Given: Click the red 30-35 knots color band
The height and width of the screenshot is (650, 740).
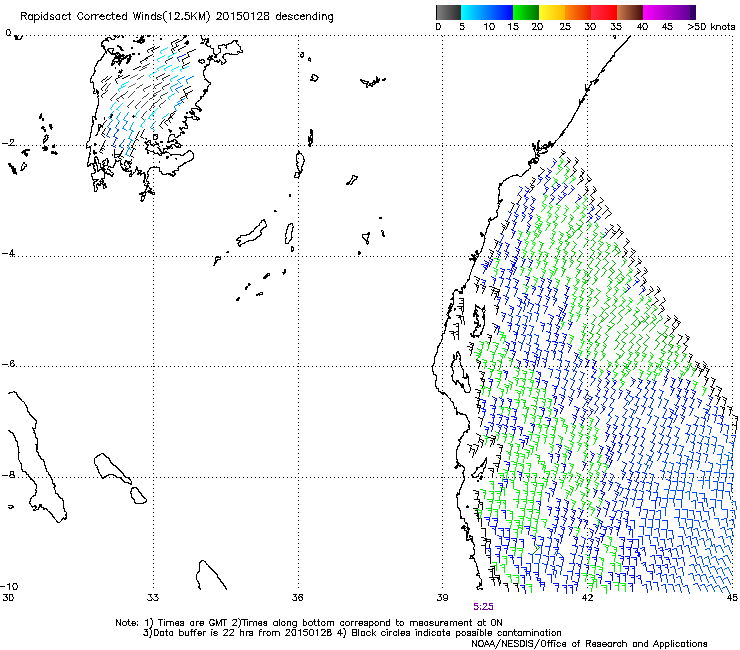Looking at the screenshot, I should 604,12.
